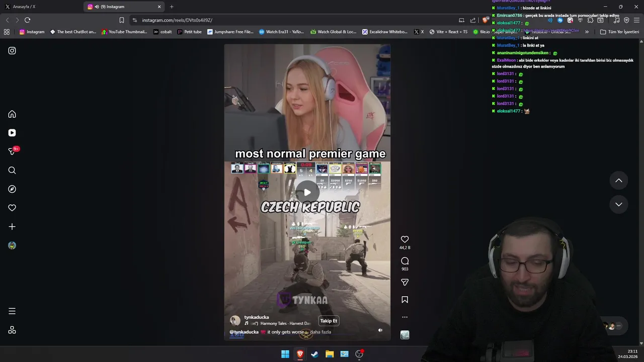Open Watch Era31 bookmark

click(282, 32)
